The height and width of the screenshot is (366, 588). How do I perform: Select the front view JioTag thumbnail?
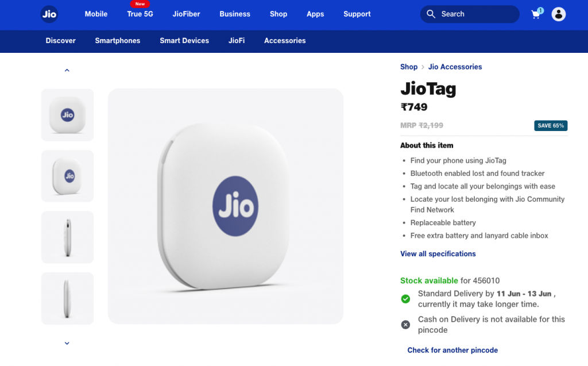pos(68,115)
